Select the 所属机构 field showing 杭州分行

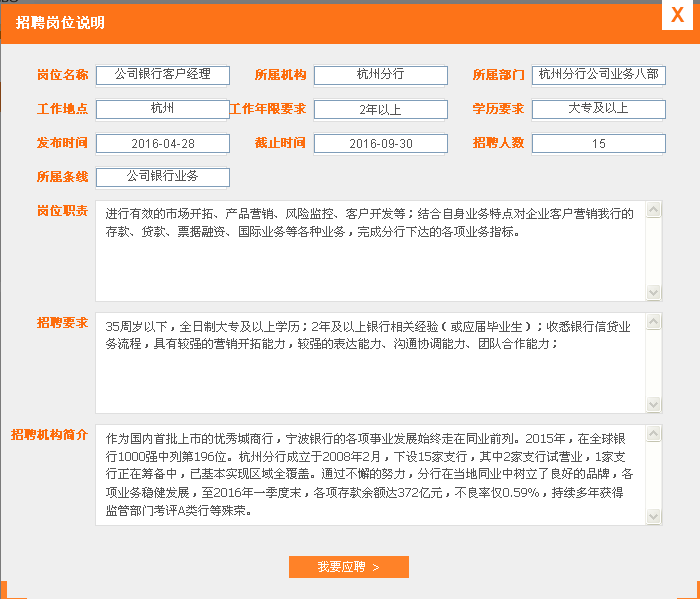pyautogui.click(x=380, y=75)
